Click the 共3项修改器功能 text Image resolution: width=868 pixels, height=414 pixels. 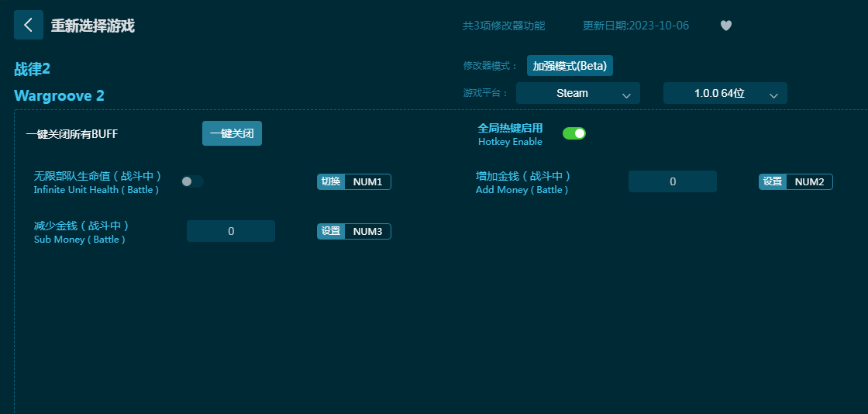coord(504,26)
